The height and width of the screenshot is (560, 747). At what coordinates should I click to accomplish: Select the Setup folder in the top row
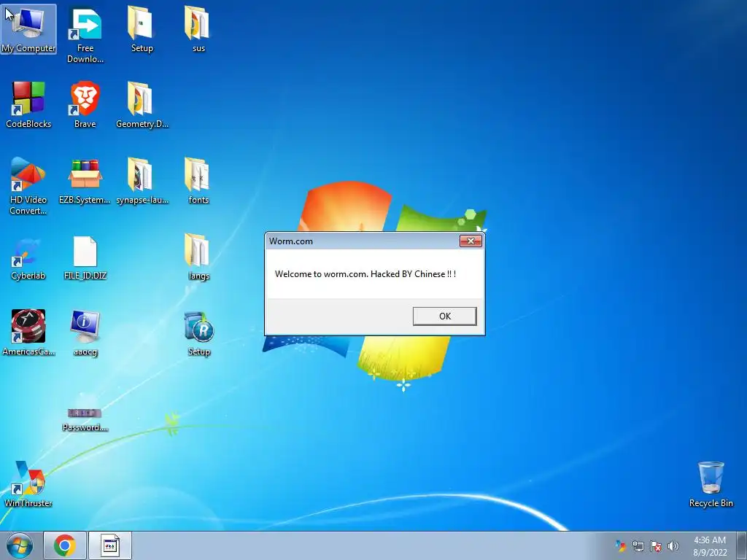click(142, 29)
